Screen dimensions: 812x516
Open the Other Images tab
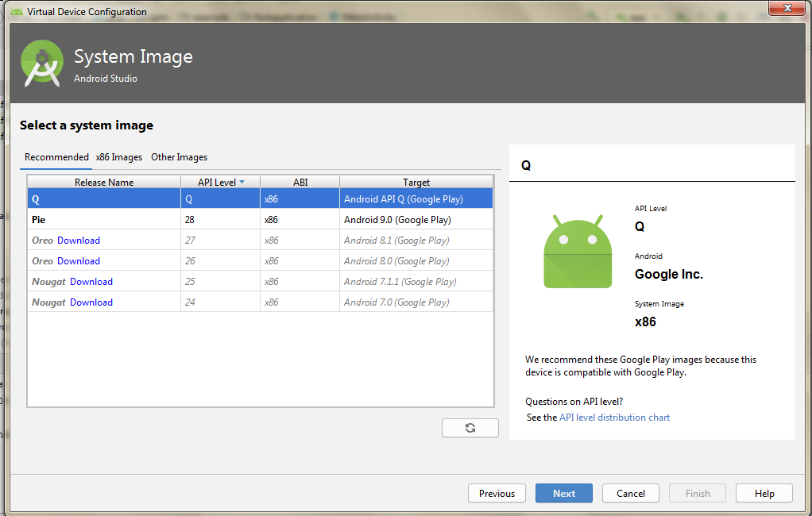(180, 157)
